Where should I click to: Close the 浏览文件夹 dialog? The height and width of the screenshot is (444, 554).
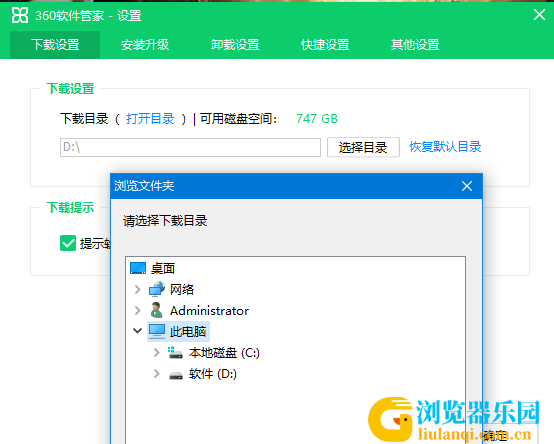point(467,186)
